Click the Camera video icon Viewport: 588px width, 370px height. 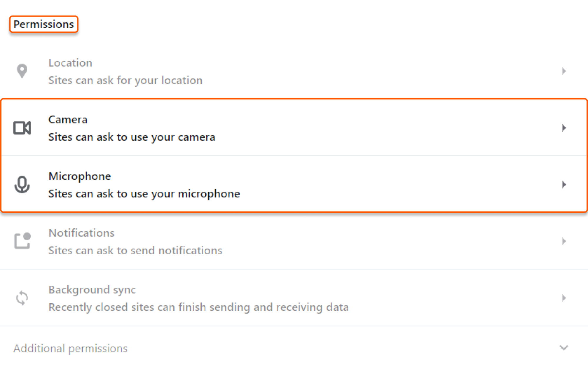pos(22,128)
